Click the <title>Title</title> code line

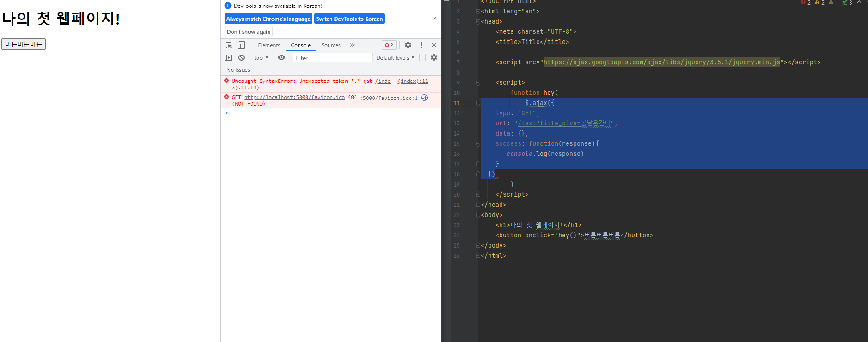coord(532,42)
